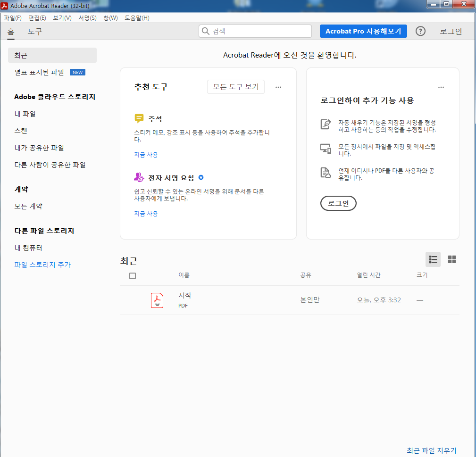Open 내가 공유한 파일 in sidebar
The height and width of the screenshot is (457, 476).
click(39, 148)
